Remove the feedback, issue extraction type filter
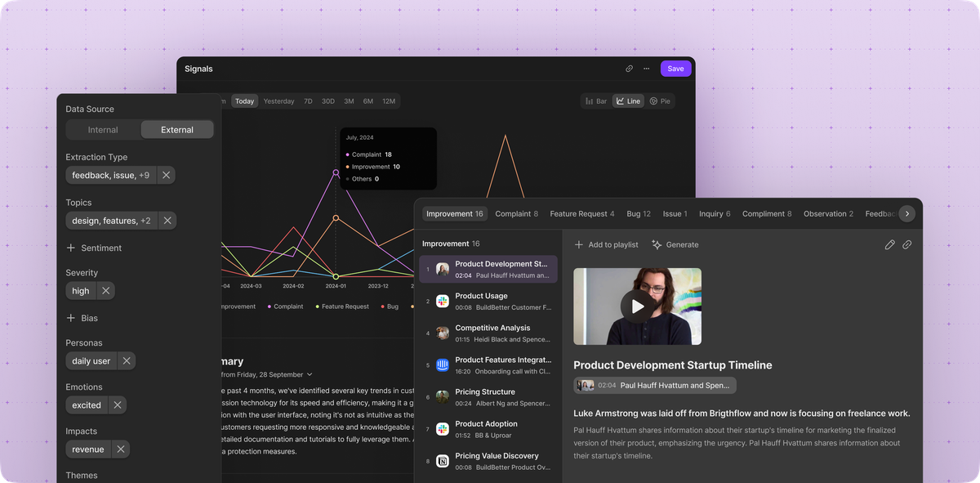The width and height of the screenshot is (980, 483). (166, 175)
